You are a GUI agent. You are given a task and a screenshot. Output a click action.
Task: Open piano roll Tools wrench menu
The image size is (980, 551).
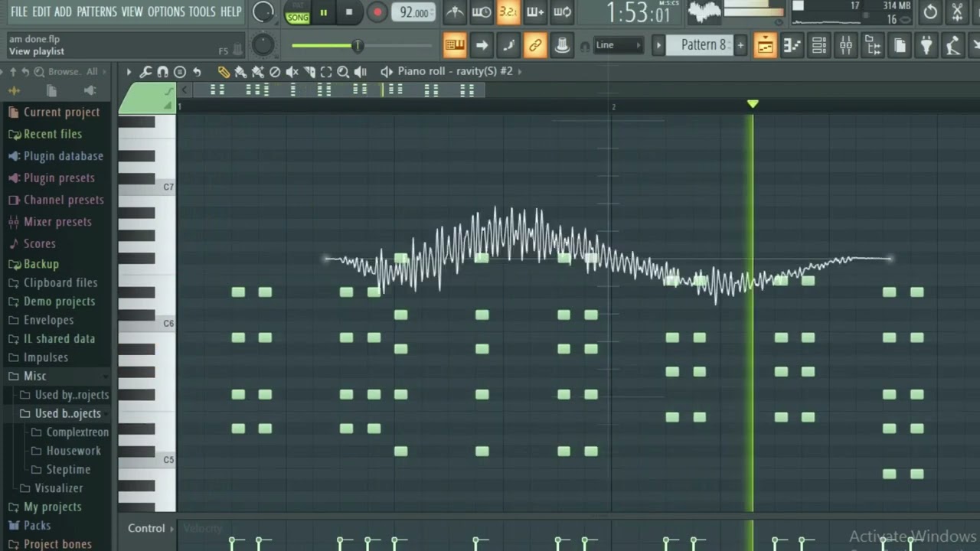[145, 72]
